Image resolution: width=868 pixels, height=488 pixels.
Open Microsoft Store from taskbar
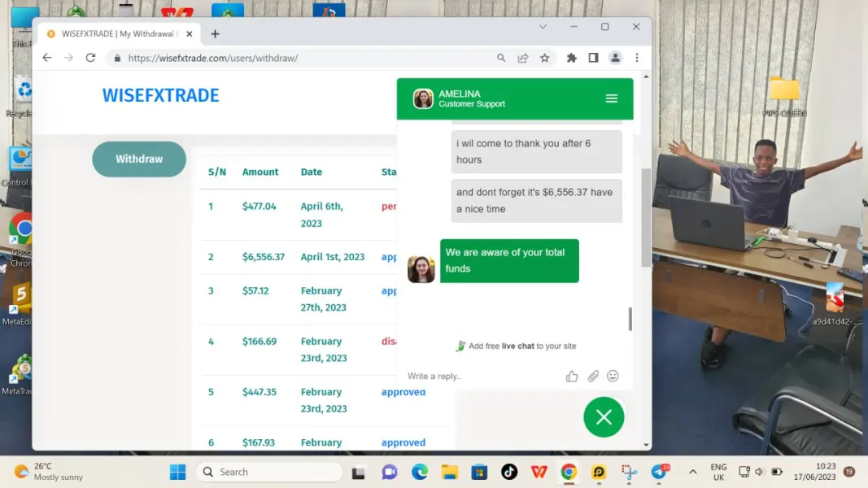coord(479,472)
